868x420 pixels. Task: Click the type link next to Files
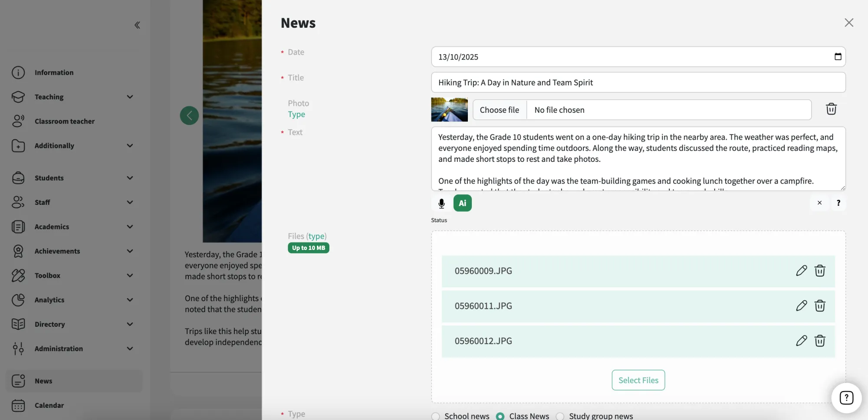pyautogui.click(x=316, y=236)
